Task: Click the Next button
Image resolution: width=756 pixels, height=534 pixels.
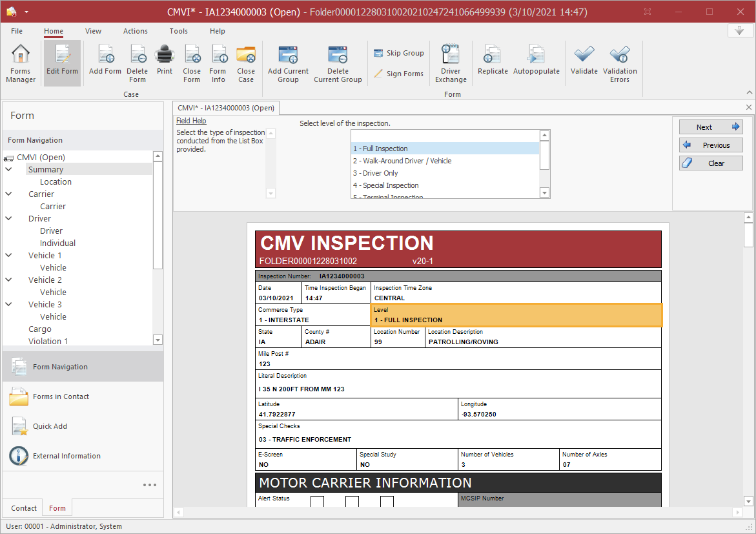Action: click(710, 127)
